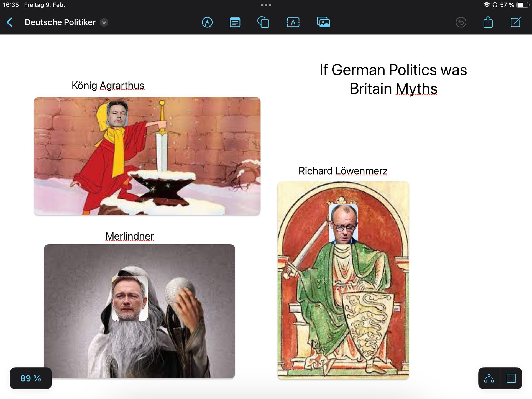Image resolution: width=532 pixels, height=399 pixels.
Task: Open the insert media menu
Action: coord(323,22)
